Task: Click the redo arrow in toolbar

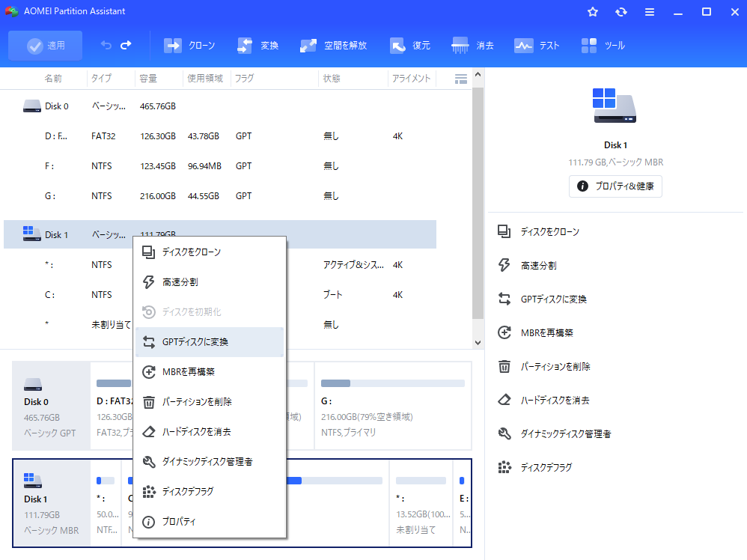Action: (126, 46)
